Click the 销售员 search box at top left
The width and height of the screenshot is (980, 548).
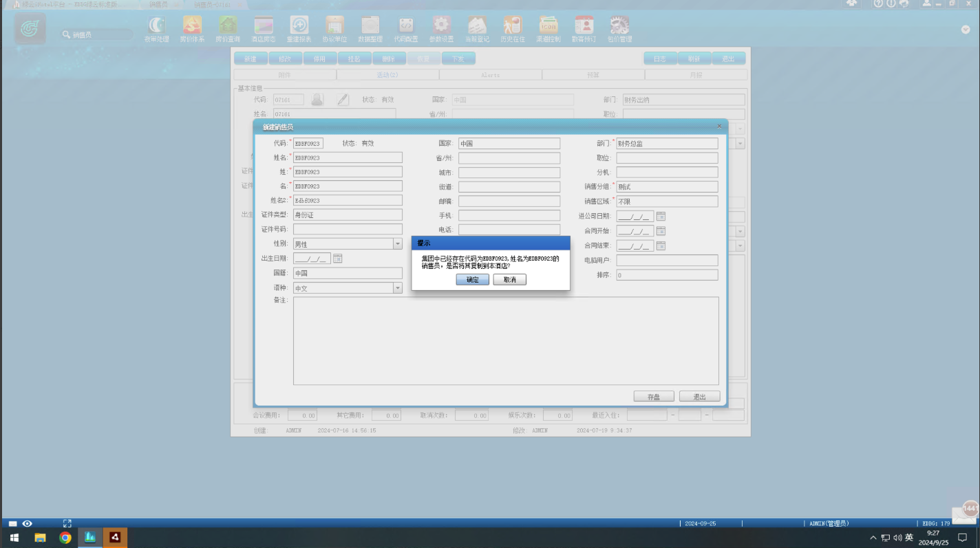[x=96, y=34]
